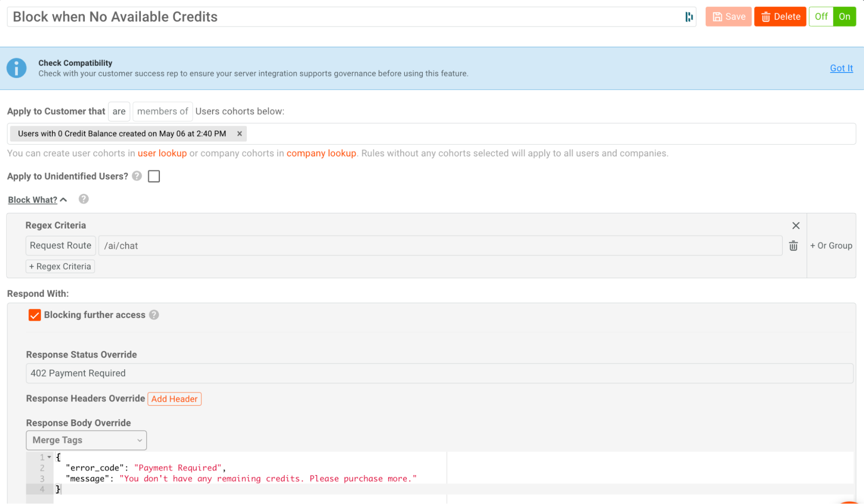Click help icon next to Apply to Unidentified Users
This screenshot has width=864, height=504.
point(137,176)
